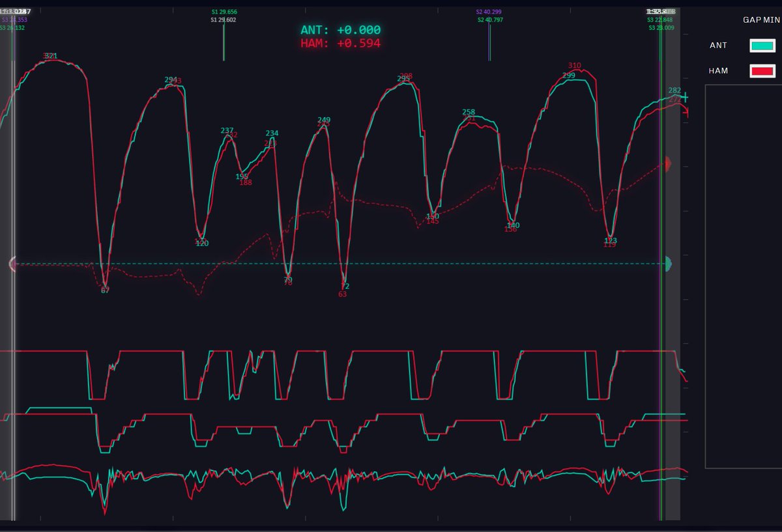Click the teal ANT color swatch

762,46
